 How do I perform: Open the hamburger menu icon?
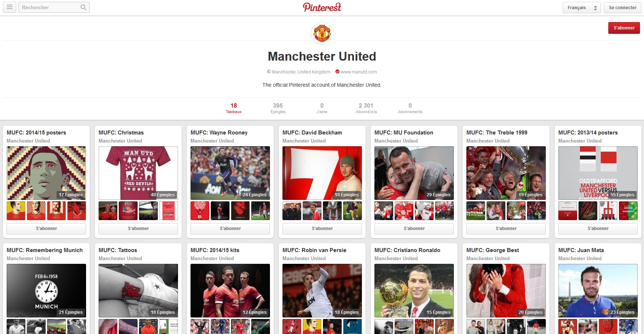point(10,7)
